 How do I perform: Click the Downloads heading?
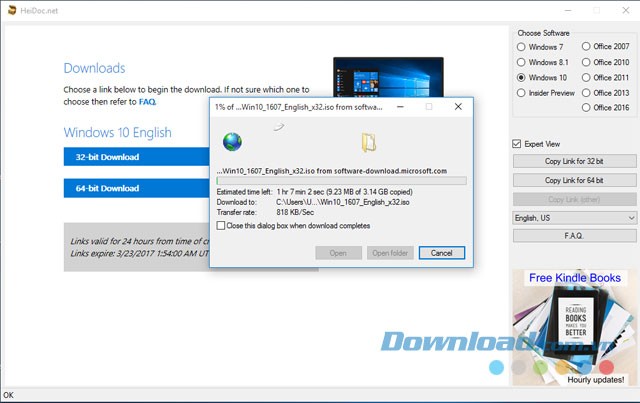(94, 68)
